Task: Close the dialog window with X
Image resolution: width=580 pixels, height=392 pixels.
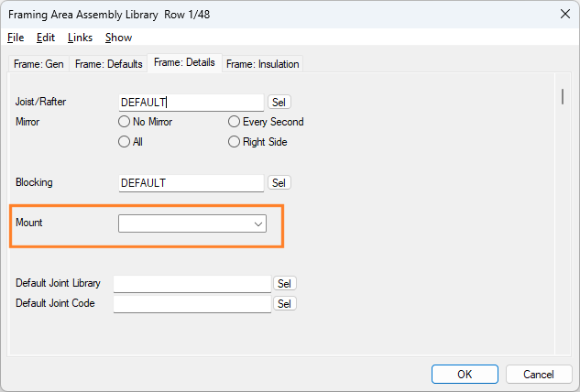Action: coord(561,14)
